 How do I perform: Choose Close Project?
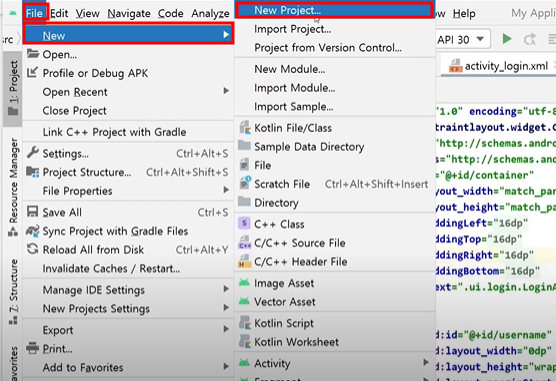tap(74, 111)
